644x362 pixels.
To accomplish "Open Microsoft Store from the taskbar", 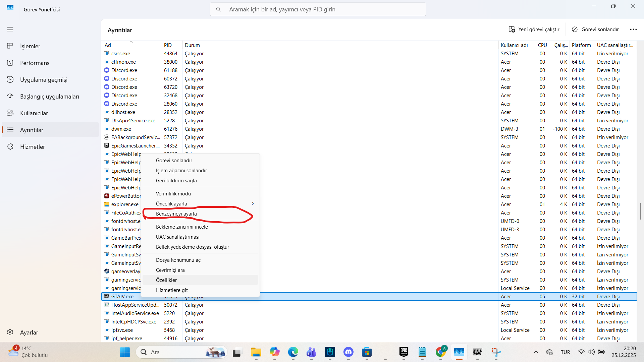I will [367, 352].
